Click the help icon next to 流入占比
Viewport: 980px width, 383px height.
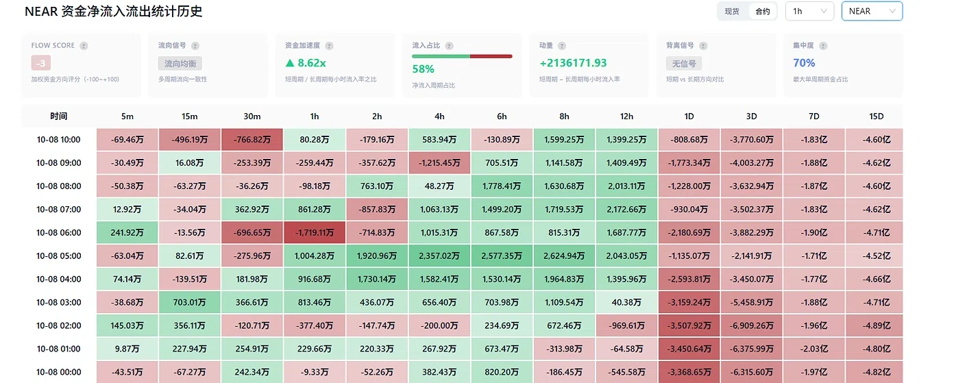point(449,46)
